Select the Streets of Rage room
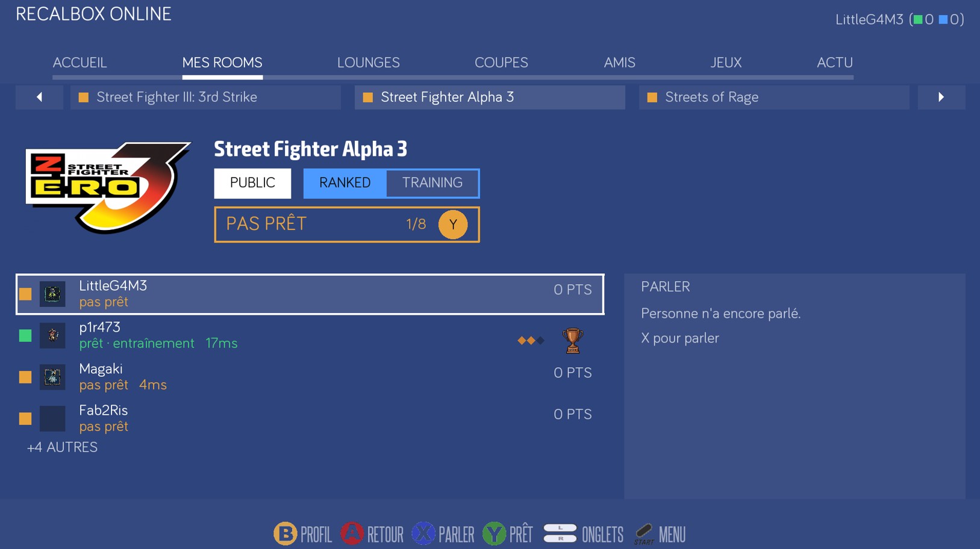This screenshot has width=980, height=549. point(774,97)
